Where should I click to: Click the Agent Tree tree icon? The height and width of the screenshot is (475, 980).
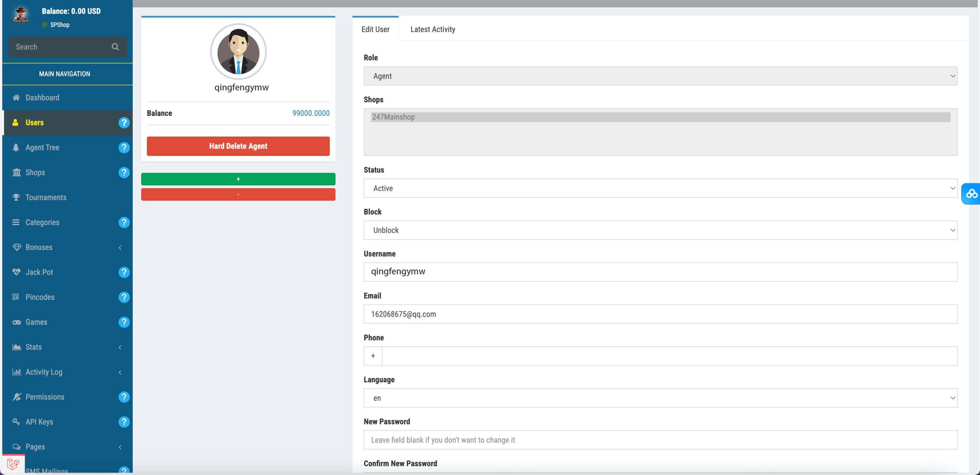tap(16, 147)
